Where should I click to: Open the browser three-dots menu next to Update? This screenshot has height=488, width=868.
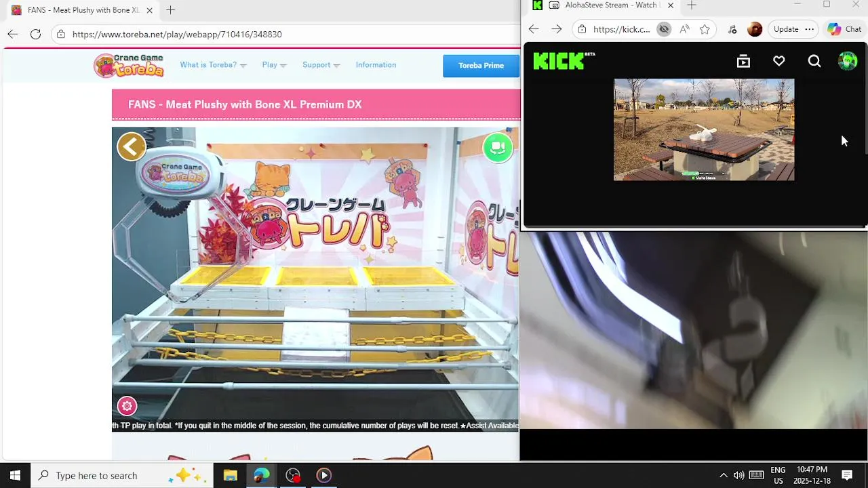point(810,29)
